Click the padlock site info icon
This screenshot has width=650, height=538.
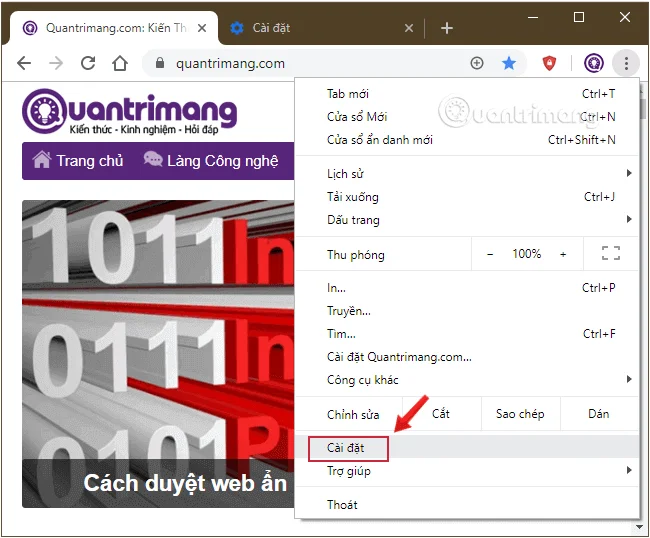coord(160,63)
